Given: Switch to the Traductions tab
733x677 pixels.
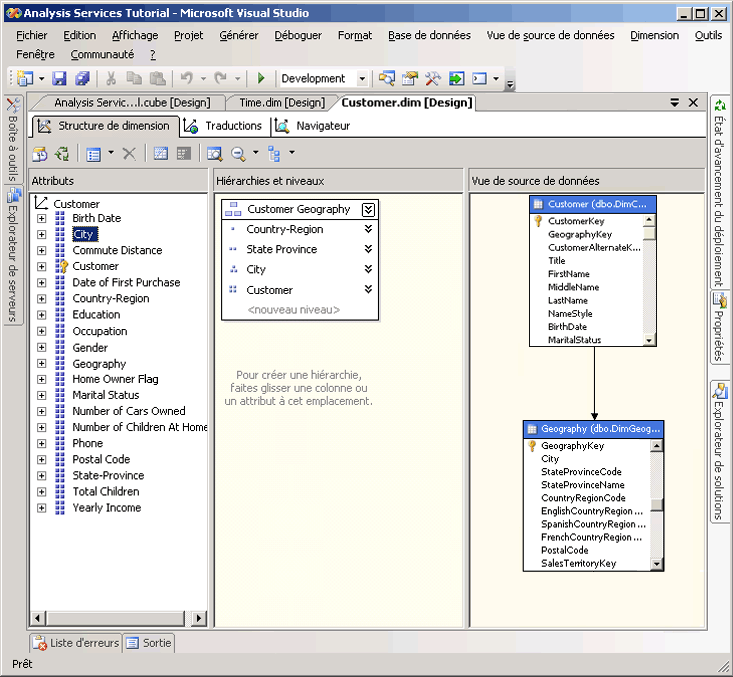Looking at the screenshot, I should 224,126.
